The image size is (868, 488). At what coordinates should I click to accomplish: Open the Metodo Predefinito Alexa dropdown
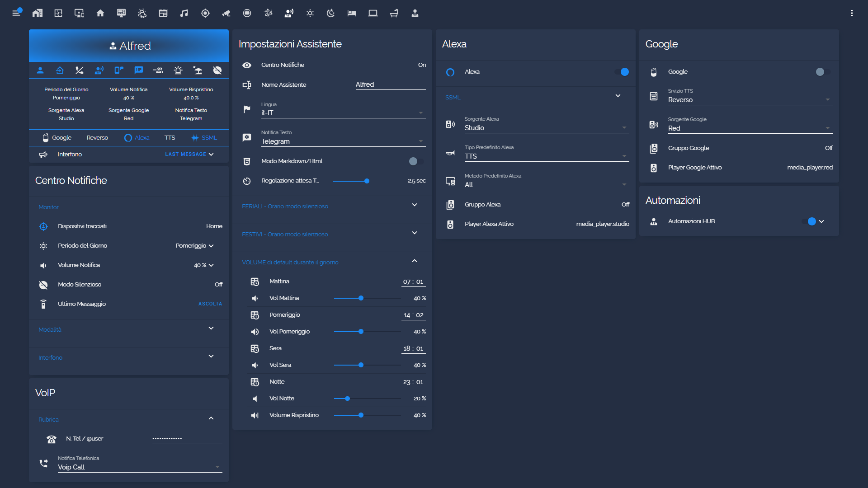(x=547, y=182)
